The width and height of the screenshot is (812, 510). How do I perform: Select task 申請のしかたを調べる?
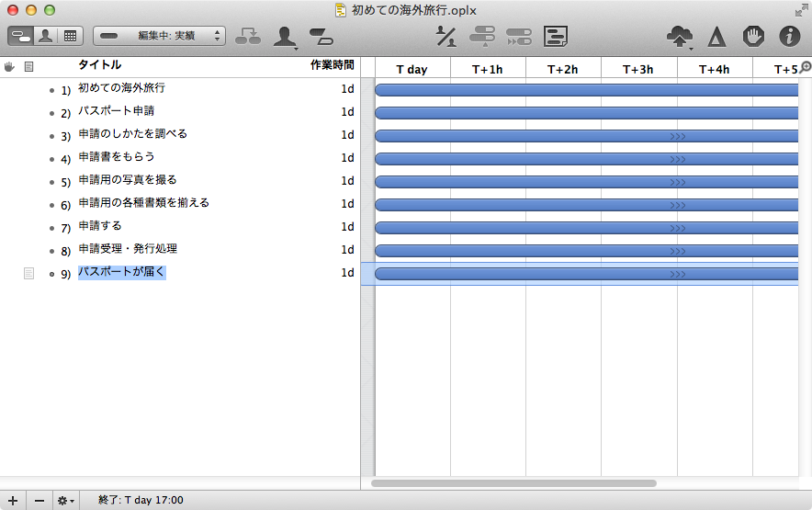coord(132,134)
